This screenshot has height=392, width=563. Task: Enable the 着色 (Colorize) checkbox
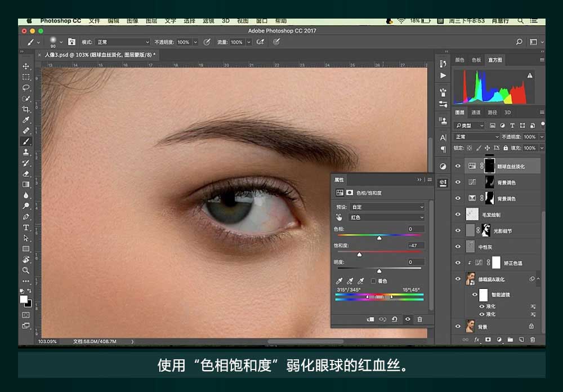click(x=373, y=280)
